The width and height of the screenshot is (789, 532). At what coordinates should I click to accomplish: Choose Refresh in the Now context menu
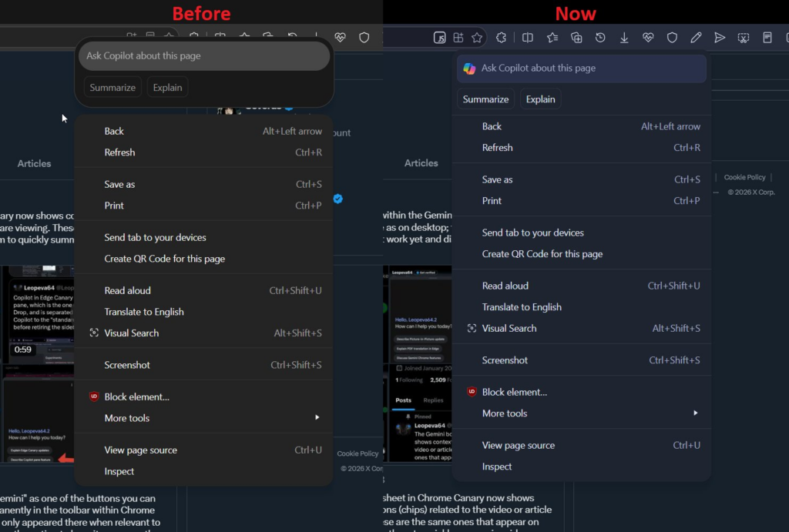pyautogui.click(x=582, y=148)
